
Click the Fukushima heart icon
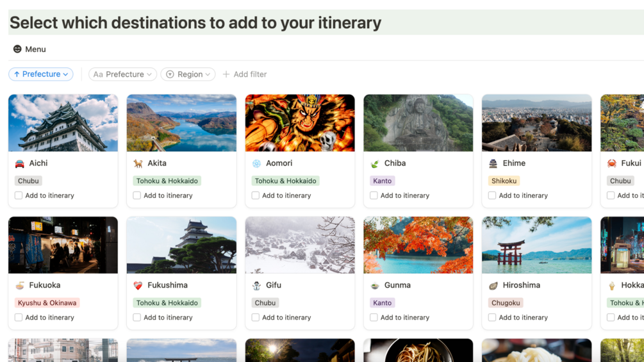pyautogui.click(x=138, y=285)
